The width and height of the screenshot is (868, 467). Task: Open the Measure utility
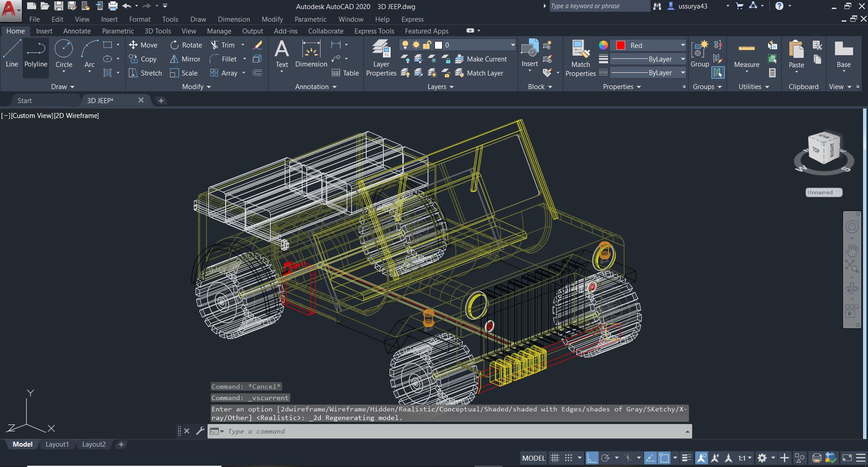pos(747,55)
